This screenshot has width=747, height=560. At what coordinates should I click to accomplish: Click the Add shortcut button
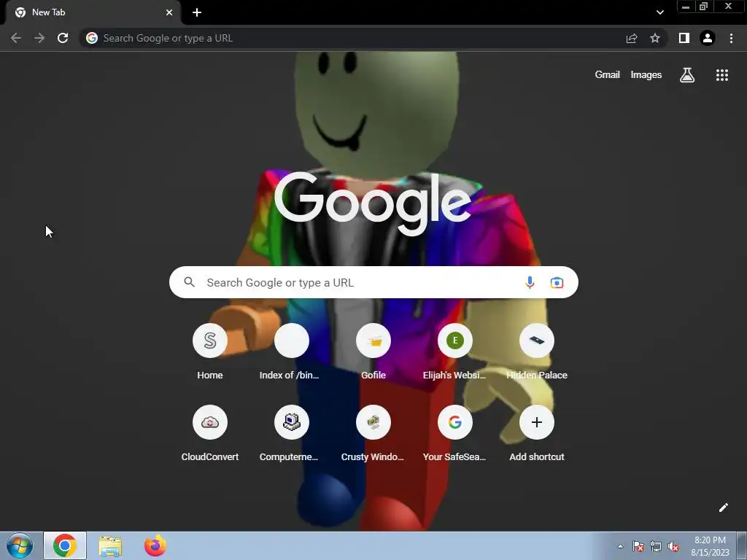(x=537, y=434)
